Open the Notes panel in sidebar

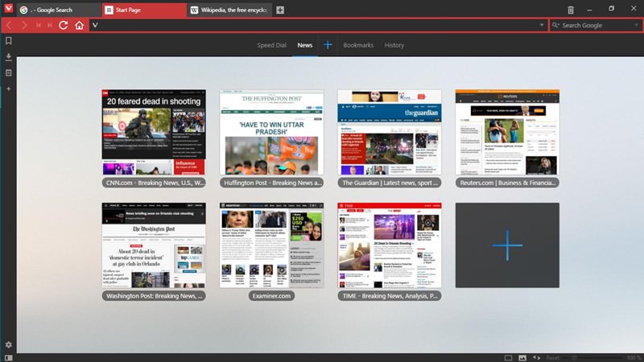point(8,72)
